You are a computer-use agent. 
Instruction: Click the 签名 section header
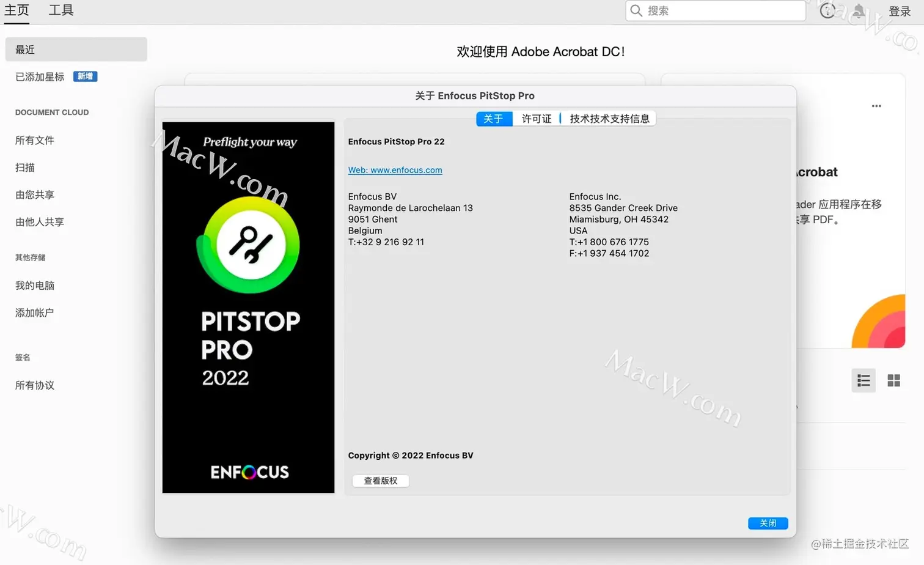pyautogui.click(x=23, y=357)
